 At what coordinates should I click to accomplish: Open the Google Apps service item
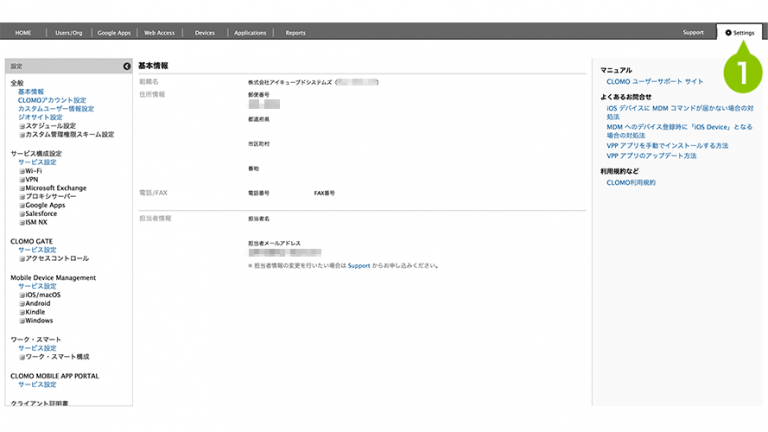(x=44, y=205)
